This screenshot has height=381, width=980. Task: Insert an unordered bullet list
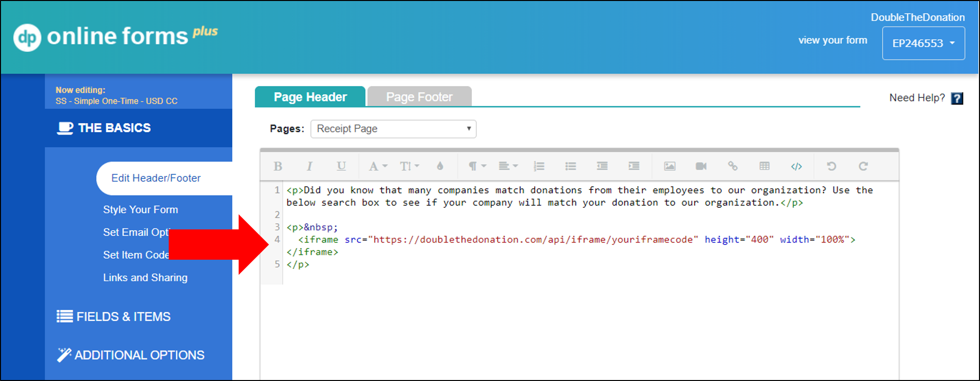click(571, 166)
